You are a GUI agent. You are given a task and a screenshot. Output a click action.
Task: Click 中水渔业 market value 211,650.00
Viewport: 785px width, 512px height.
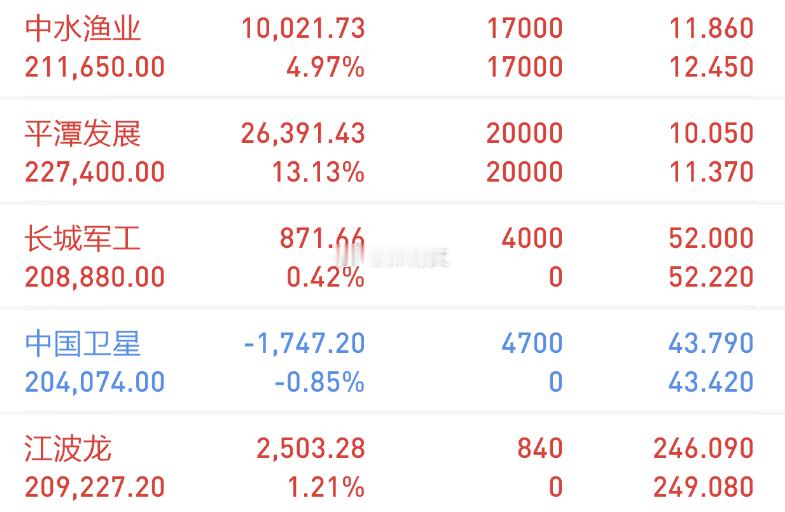tap(95, 67)
